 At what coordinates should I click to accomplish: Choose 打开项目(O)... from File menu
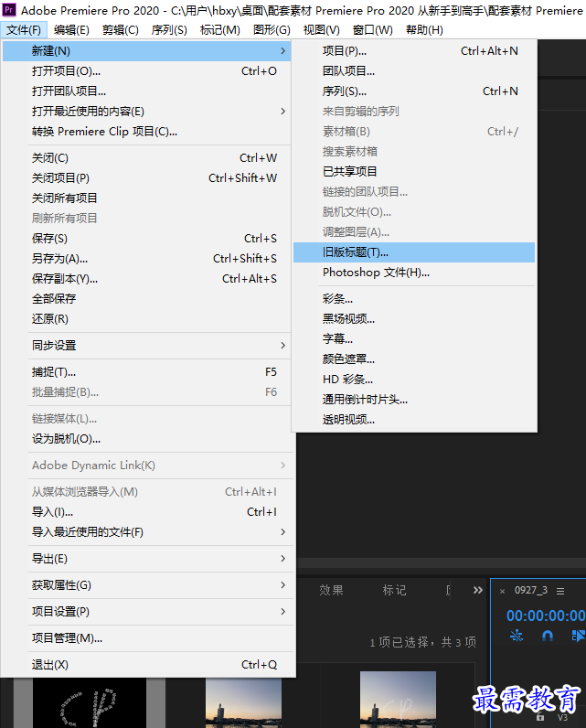[x=146, y=71]
